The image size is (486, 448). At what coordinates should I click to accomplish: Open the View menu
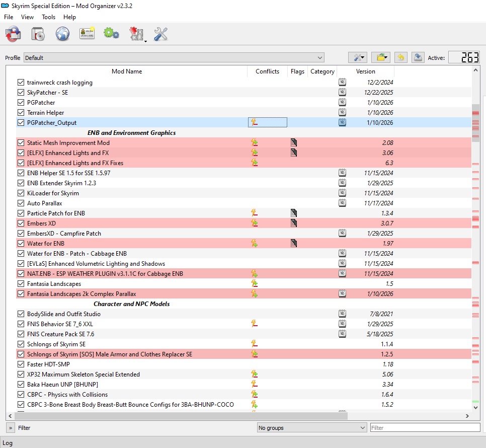[27, 17]
